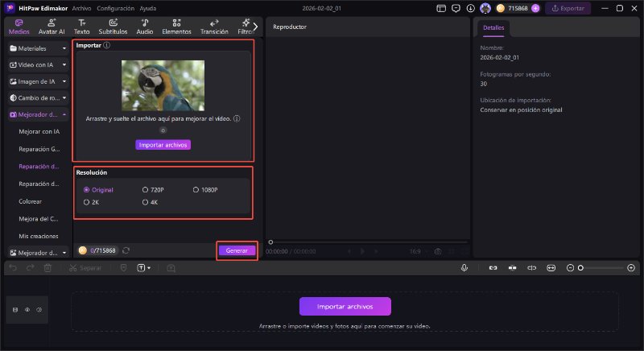Expand the Cambio de ro... dropdown

pos(38,97)
